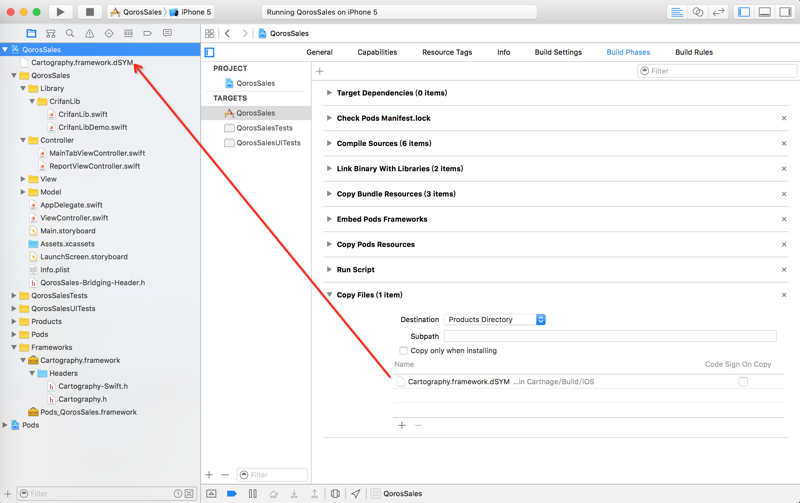Go back with the left chevron
The width and height of the screenshot is (800, 503).
tap(228, 33)
